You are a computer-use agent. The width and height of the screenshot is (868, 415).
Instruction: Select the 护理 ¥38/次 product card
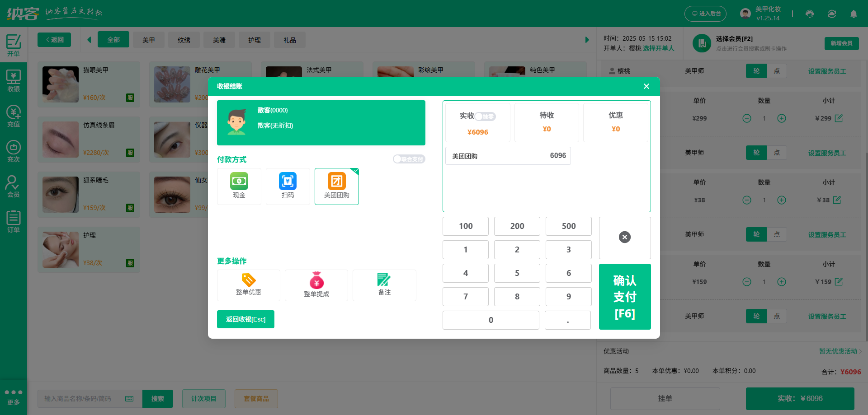pos(89,250)
